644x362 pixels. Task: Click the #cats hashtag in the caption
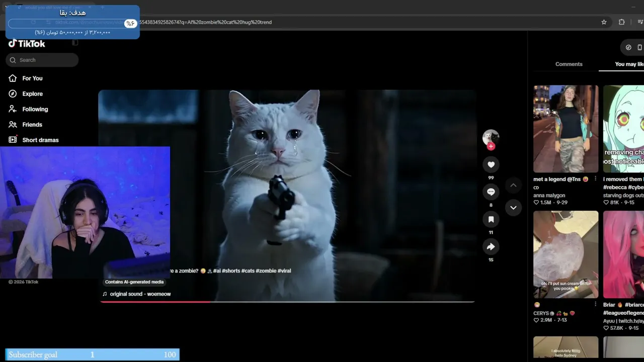[248, 271]
